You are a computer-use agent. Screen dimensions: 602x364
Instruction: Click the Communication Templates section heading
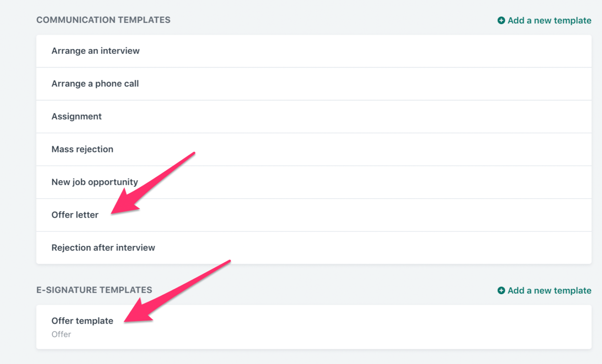(103, 20)
